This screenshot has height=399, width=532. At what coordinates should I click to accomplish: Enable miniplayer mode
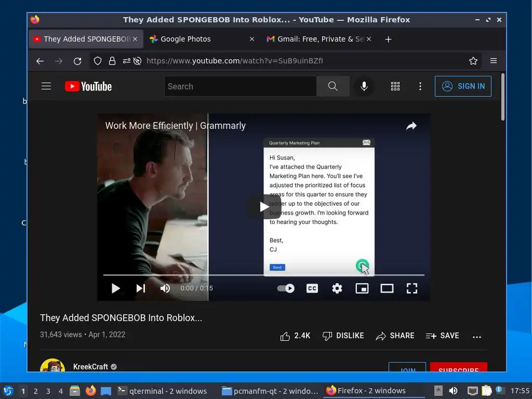[362, 288]
